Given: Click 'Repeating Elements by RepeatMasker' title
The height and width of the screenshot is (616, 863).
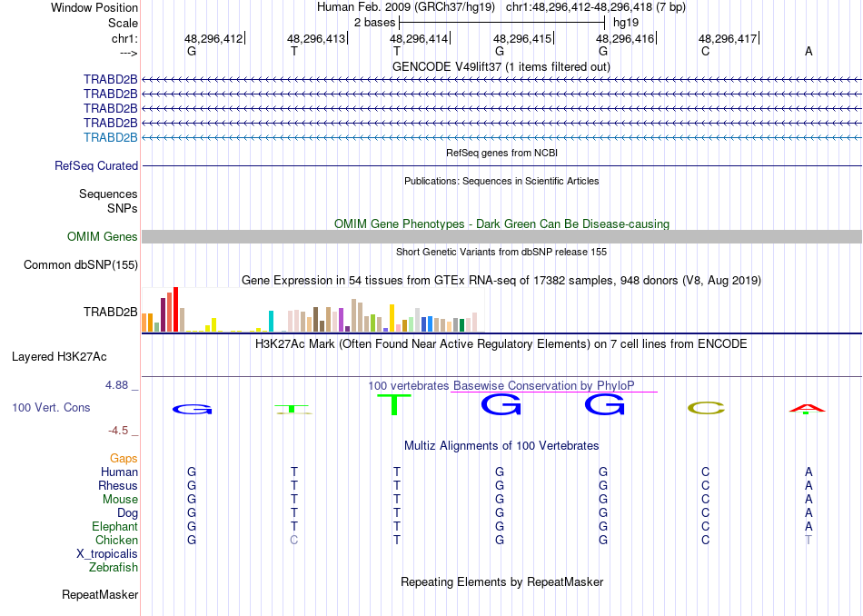Looking at the screenshot, I should coord(502,581).
